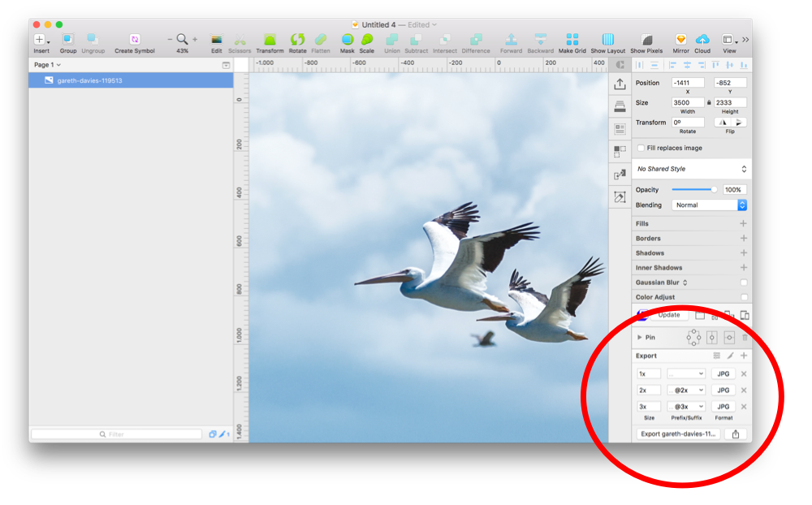The image size is (812, 505).
Task: Click the Edit toolbar icon
Action: point(217,39)
